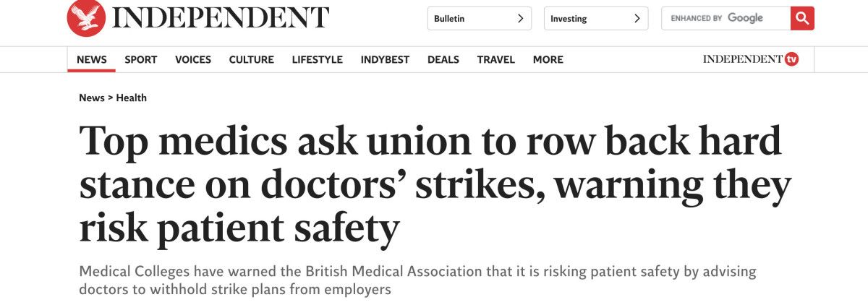
Task: Switch to the CULTURE section
Action: (x=251, y=60)
